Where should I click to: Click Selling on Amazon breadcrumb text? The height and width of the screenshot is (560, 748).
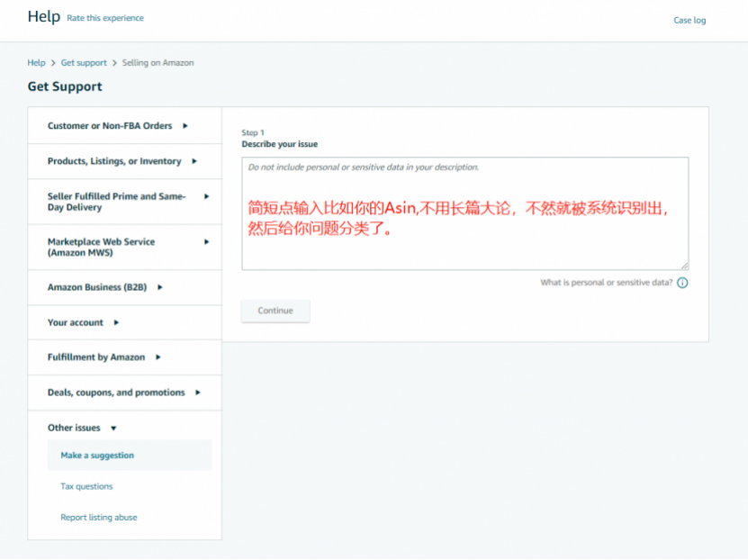tap(158, 63)
